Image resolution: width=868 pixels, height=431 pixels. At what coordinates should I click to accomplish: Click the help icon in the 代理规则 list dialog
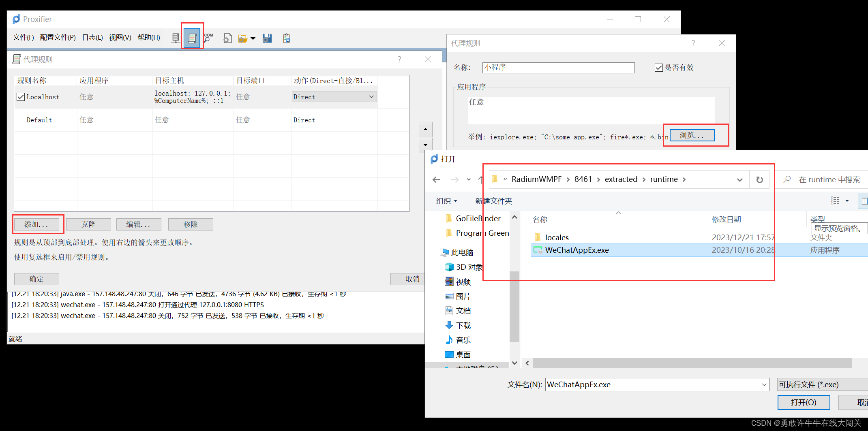399,60
